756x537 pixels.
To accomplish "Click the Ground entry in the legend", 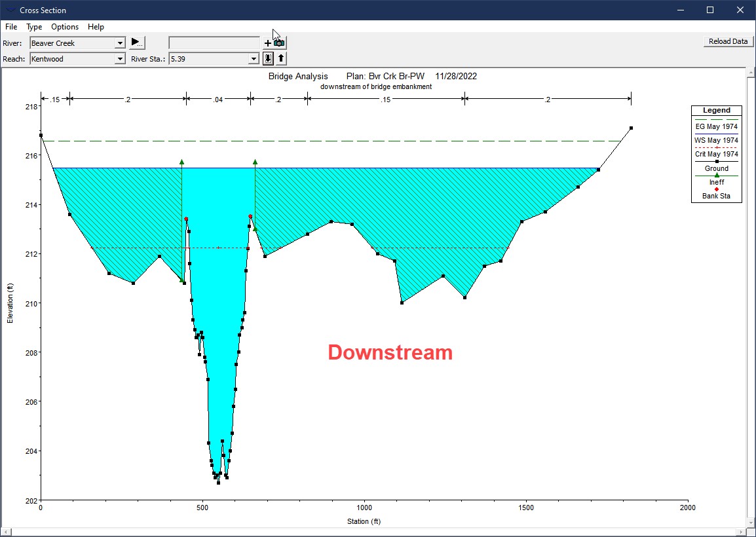I will pos(717,168).
